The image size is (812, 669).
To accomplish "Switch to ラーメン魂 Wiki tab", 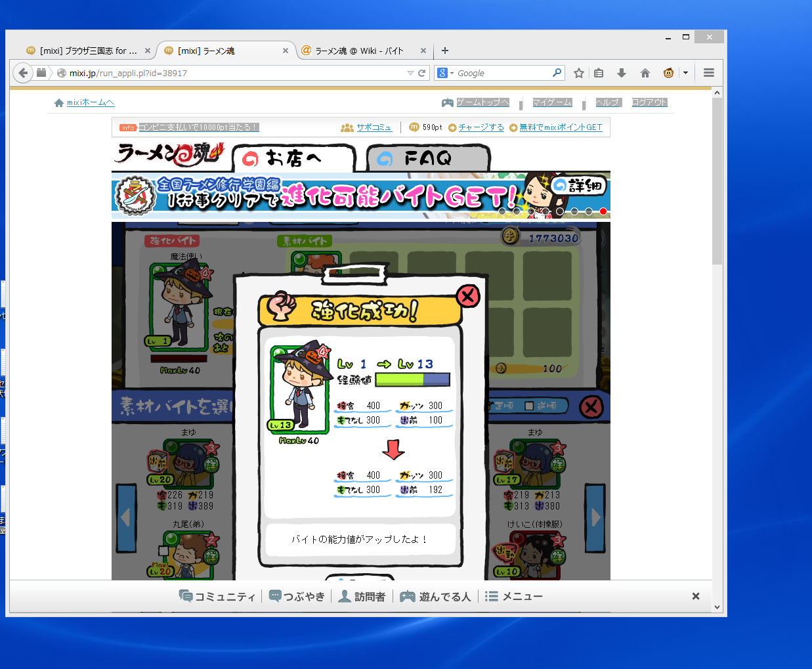I will tap(359, 51).
